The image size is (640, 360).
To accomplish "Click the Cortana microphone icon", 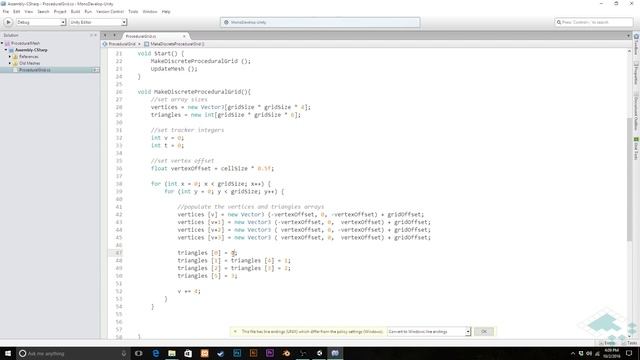I will click(124, 353).
